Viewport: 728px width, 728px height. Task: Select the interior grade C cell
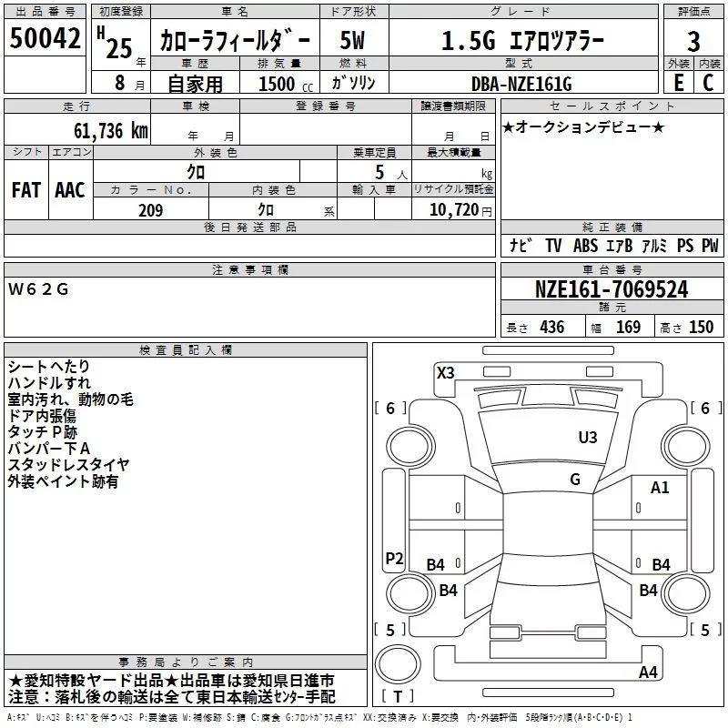709,82
